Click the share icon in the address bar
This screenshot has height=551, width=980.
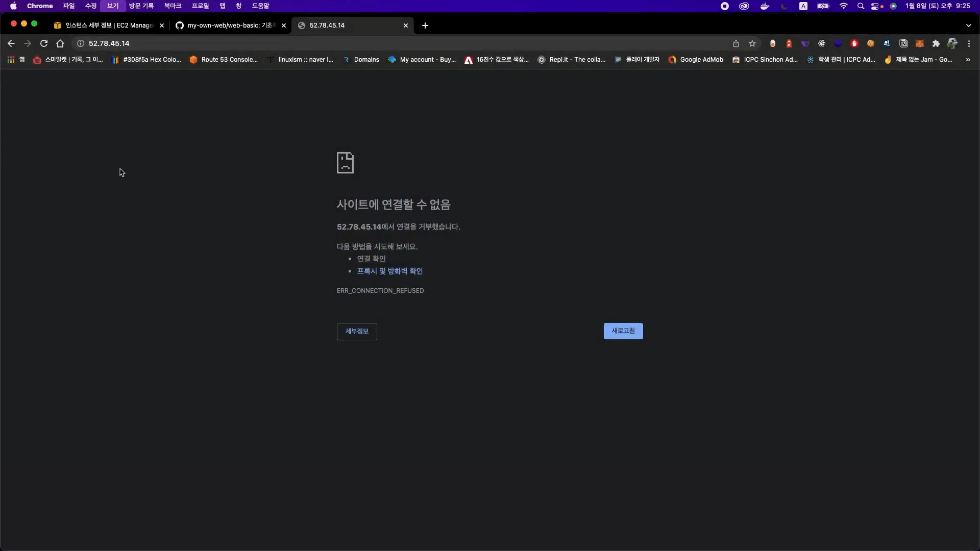pos(736,43)
